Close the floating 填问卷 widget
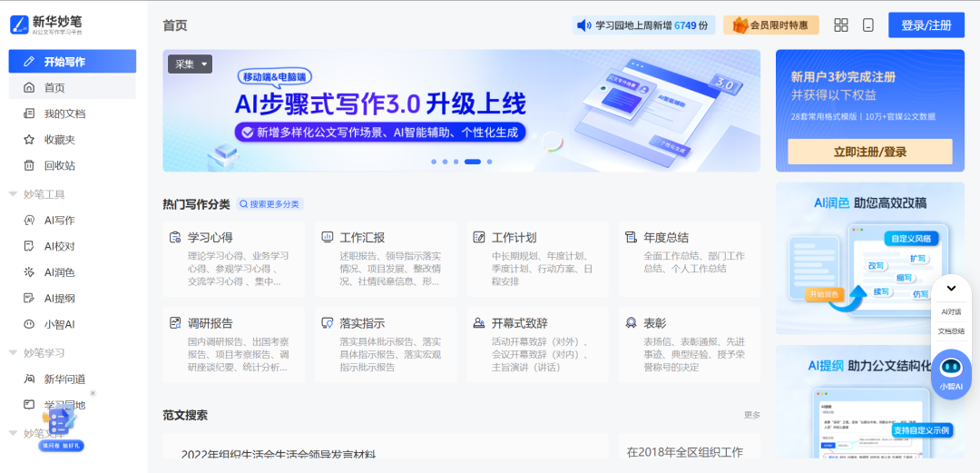The width and height of the screenshot is (980, 473). click(93, 393)
